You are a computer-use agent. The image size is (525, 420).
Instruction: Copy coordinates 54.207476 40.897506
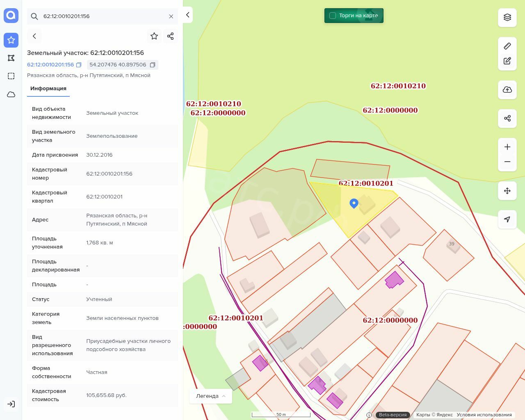(153, 65)
